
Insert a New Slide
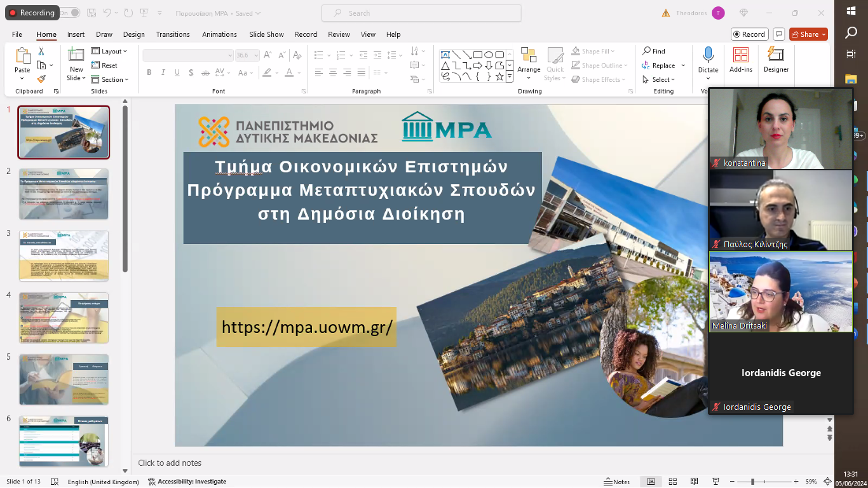[x=76, y=64]
